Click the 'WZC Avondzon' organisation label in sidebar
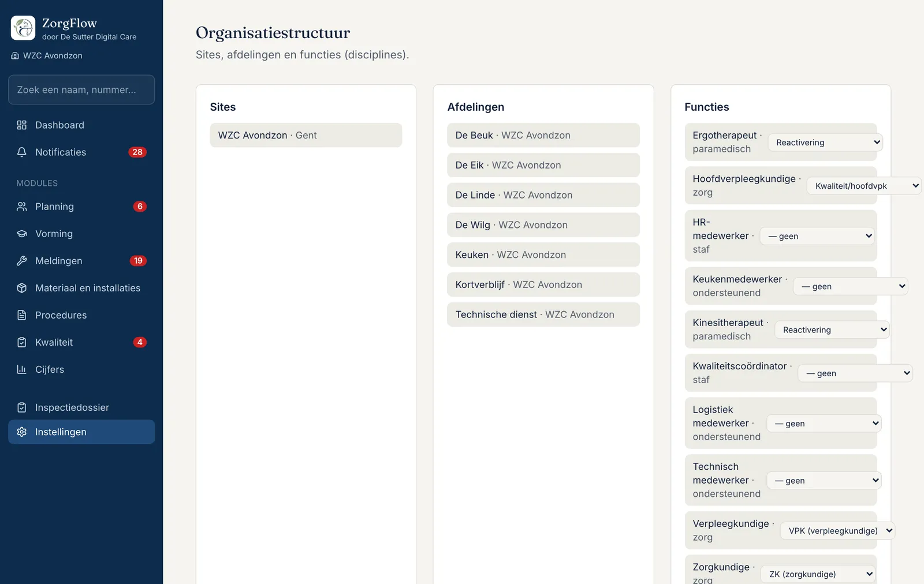The width and height of the screenshot is (924, 584). tap(53, 56)
